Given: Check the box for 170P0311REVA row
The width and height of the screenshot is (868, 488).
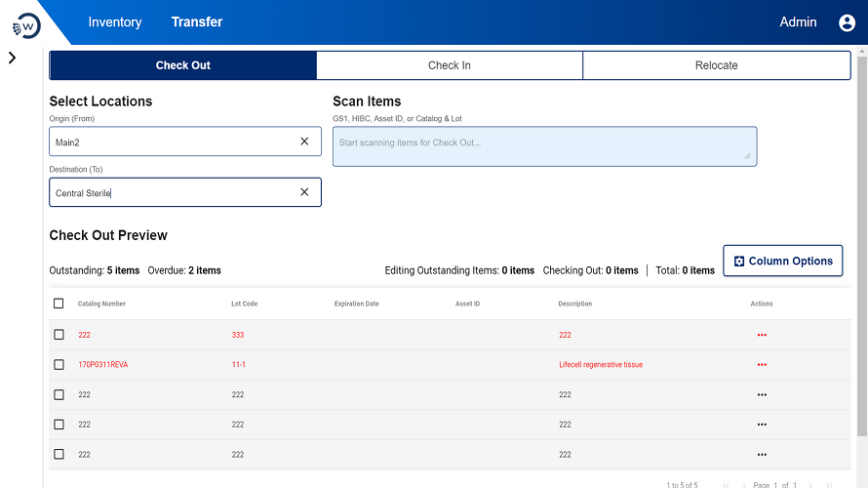Looking at the screenshot, I should 59,365.
